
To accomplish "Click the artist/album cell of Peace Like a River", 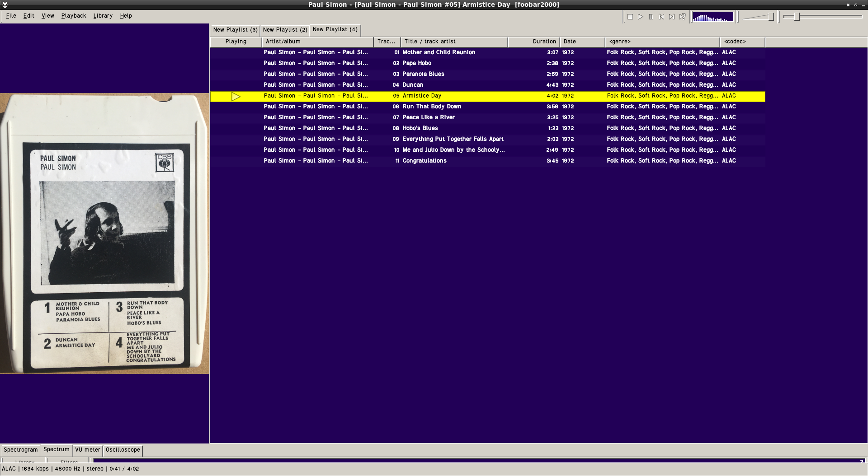I will pos(316,117).
